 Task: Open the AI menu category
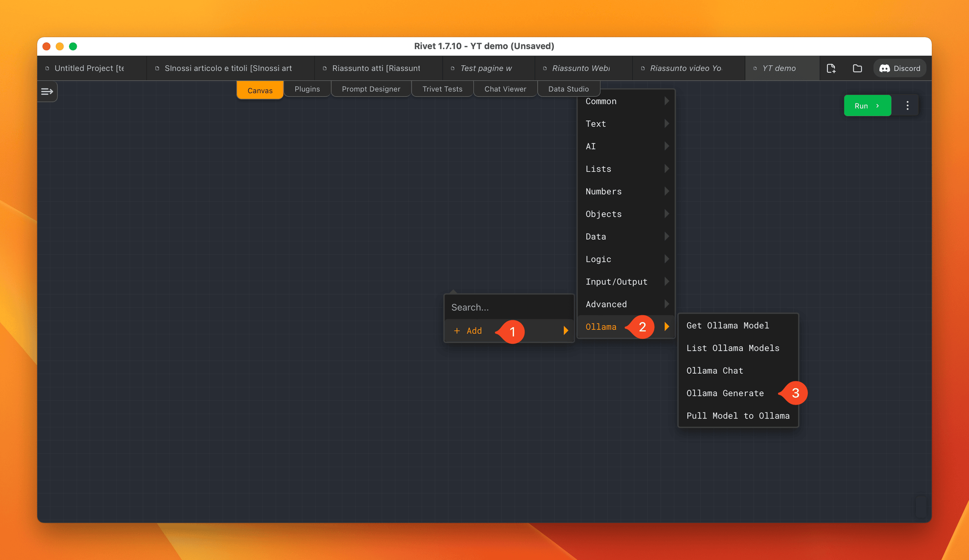[x=626, y=146]
